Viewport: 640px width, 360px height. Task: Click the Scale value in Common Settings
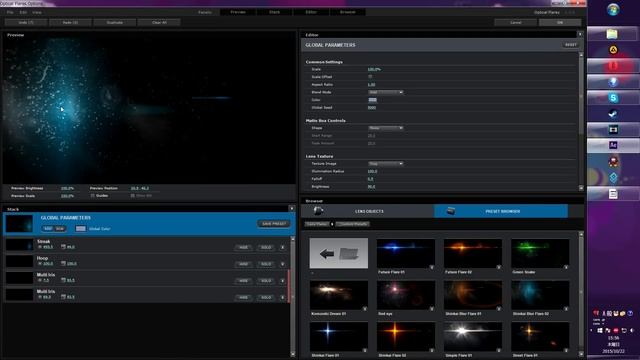(374, 69)
